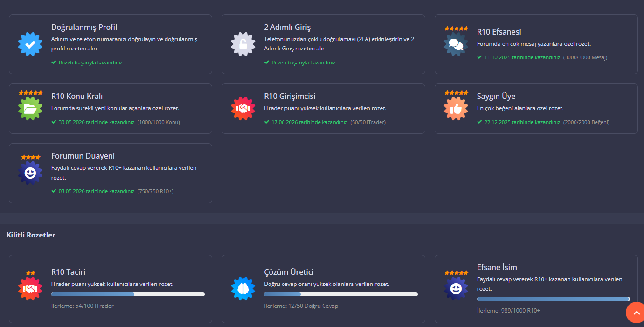Screen dimensions: 644x327
Task: Click the Kilitli Rozetler section heading
Action: tap(31, 235)
